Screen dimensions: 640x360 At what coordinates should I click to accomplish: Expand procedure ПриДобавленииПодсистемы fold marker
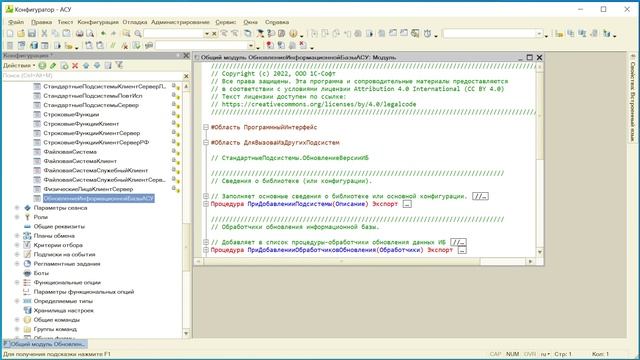coord(206,204)
